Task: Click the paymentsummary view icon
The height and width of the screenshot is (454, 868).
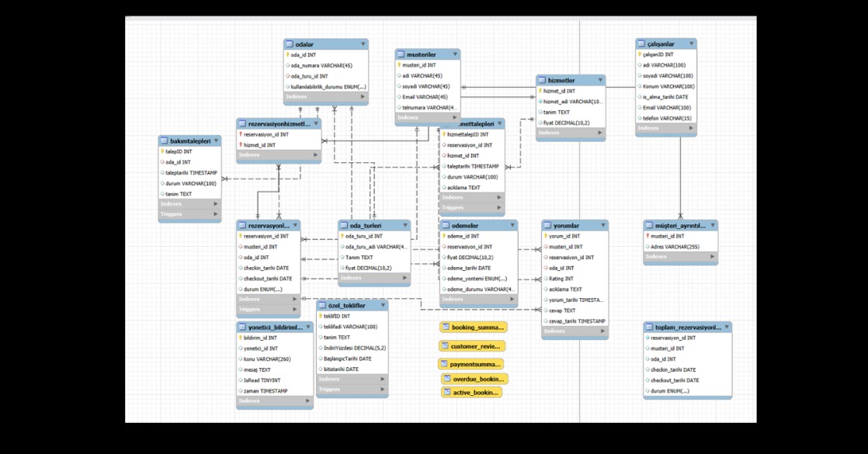Action: 443,364
